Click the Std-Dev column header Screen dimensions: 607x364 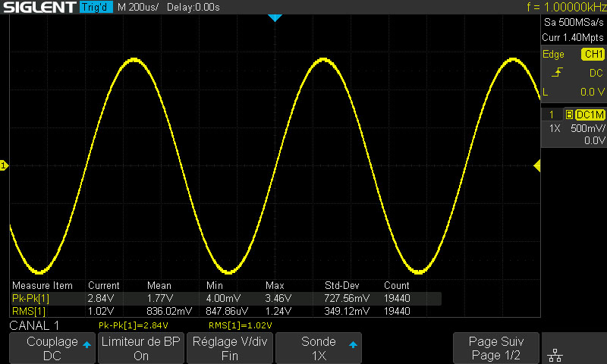[342, 285]
